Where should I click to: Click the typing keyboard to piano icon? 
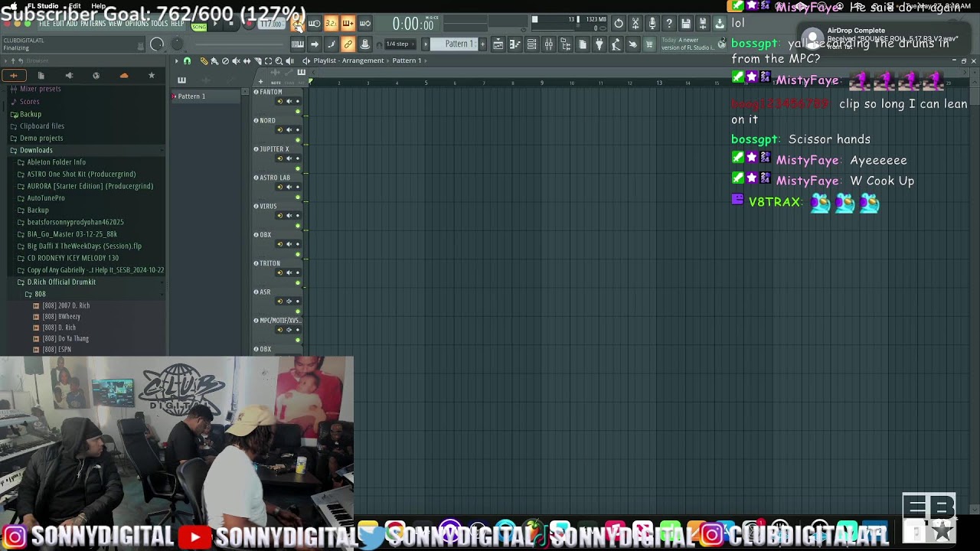click(x=298, y=44)
